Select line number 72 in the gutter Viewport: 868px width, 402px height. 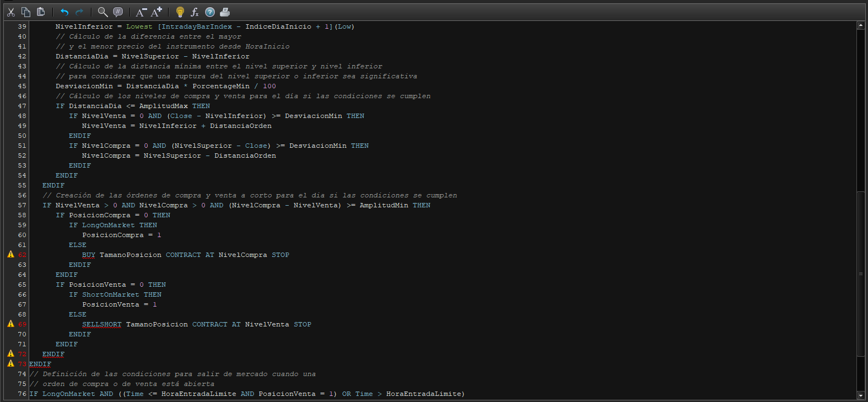pyautogui.click(x=22, y=354)
